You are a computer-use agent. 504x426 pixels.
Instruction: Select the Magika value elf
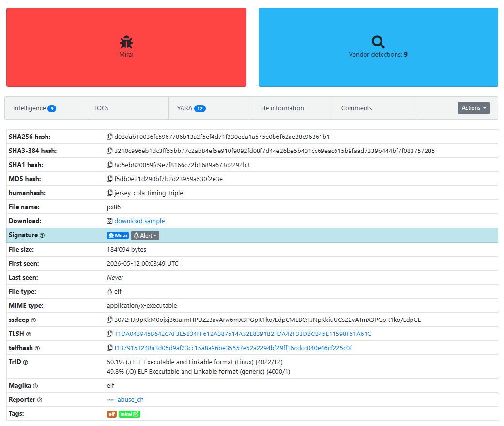pyautogui.click(x=110, y=385)
